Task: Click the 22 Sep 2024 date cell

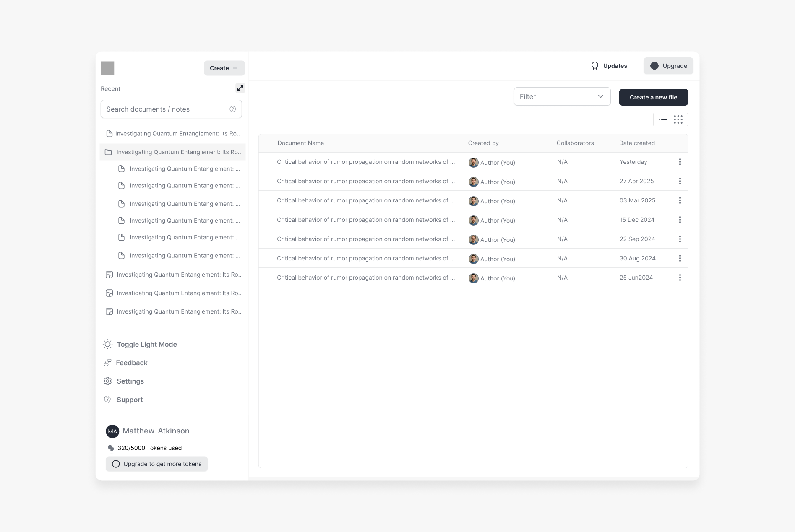Action: (637, 239)
